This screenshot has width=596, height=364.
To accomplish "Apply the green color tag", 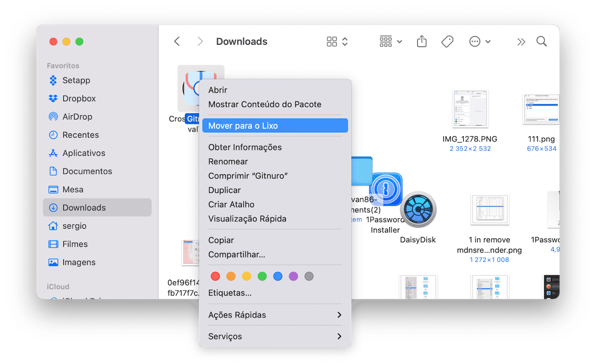I will click(262, 276).
